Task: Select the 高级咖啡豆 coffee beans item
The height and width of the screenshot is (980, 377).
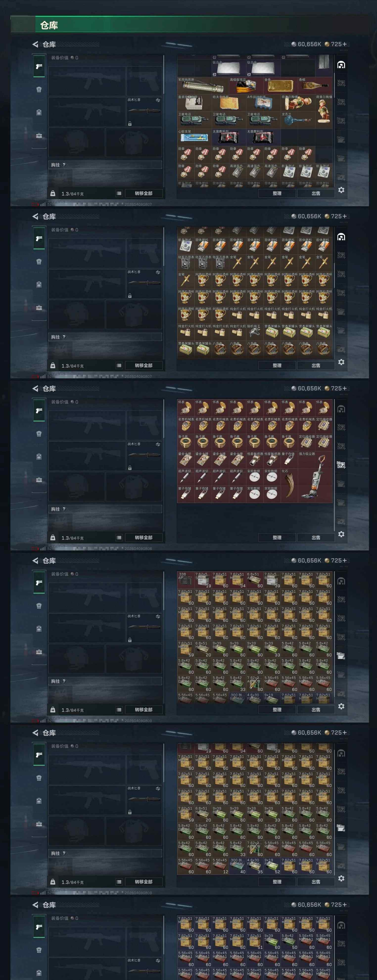Action: click(246, 86)
